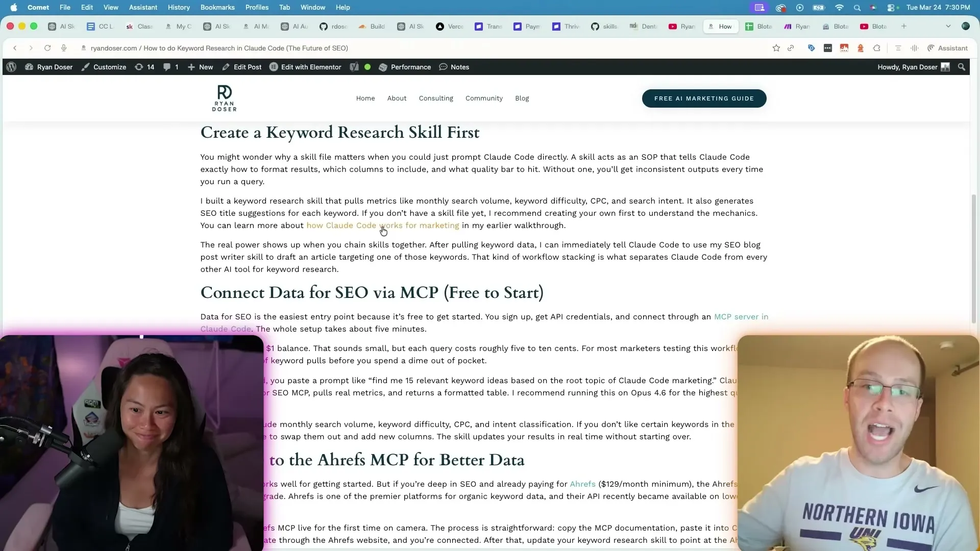The height and width of the screenshot is (551, 980).
Task: Open the History menu
Action: [179, 7]
